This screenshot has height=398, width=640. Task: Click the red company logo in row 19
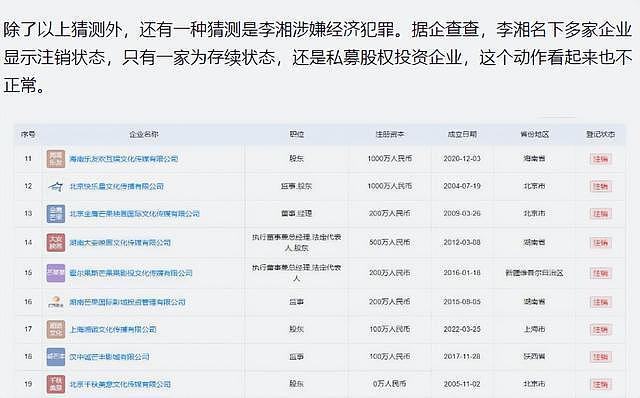click(x=56, y=384)
